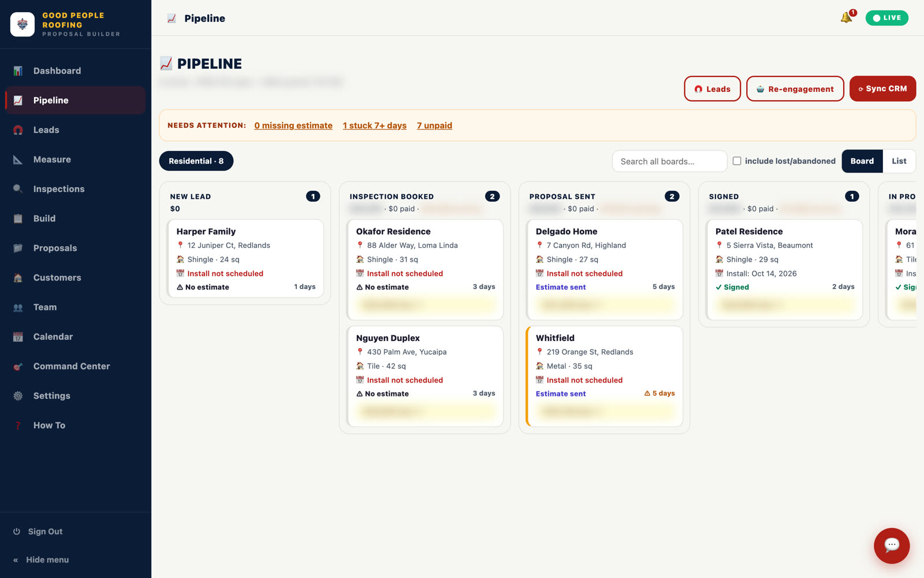Screen dimensions: 924x578
Task: Open the Pipeline menu item
Action: tap(75, 101)
